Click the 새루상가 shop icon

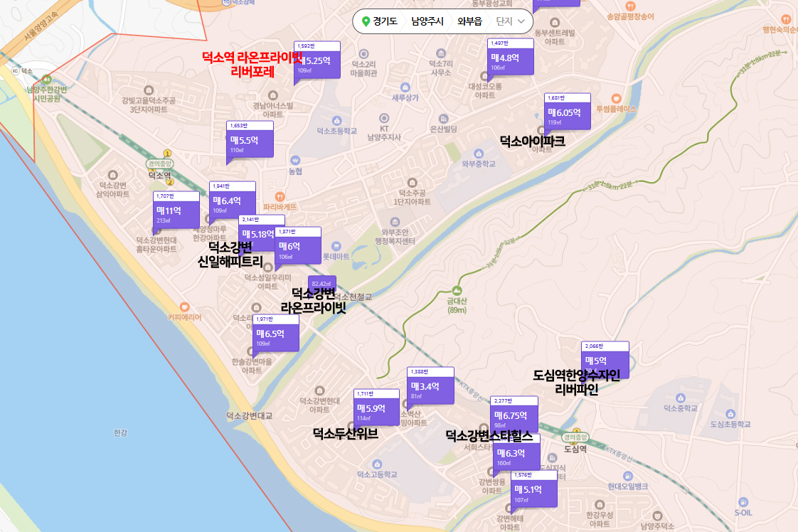pos(405,87)
